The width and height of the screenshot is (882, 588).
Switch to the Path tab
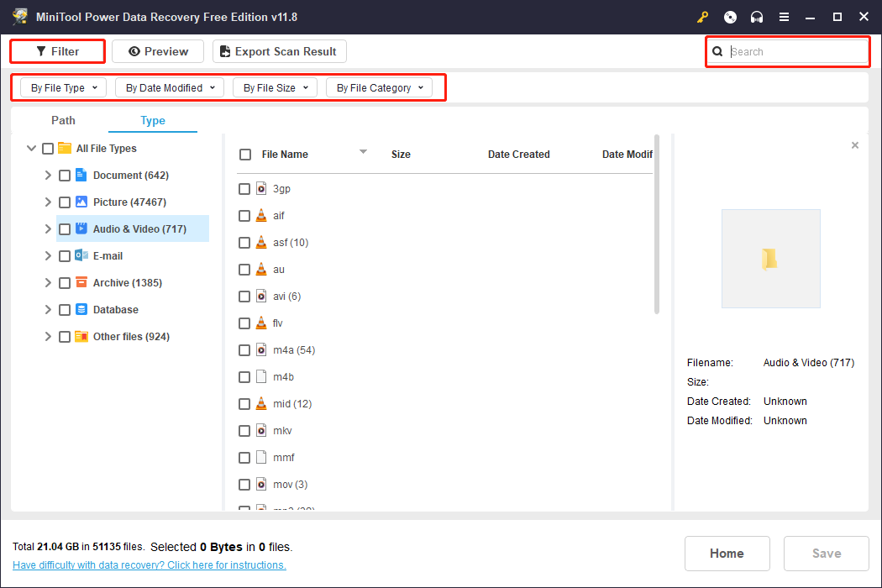click(63, 121)
